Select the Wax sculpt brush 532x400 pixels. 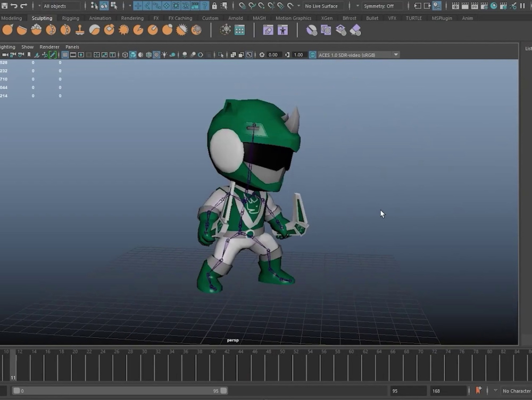coord(153,30)
